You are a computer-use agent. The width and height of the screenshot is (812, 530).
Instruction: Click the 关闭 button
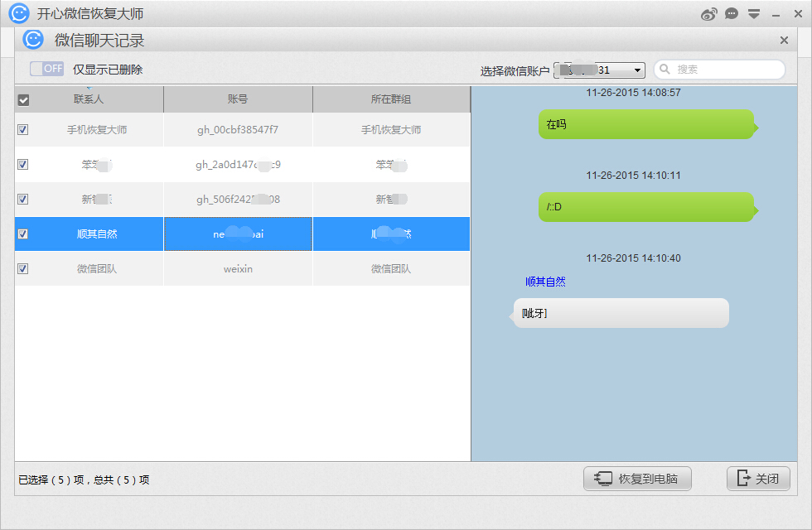[x=758, y=478]
